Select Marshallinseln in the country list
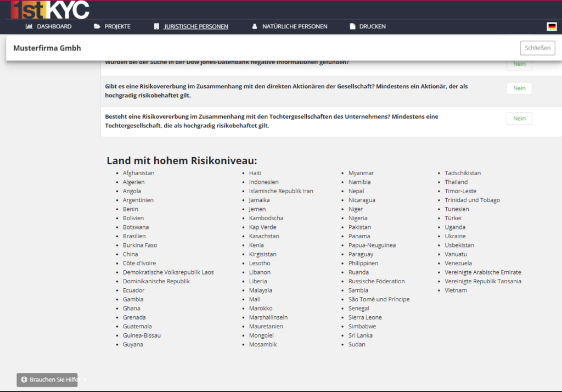Image resolution: width=562 pixels, height=392 pixels. coord(268,317)
